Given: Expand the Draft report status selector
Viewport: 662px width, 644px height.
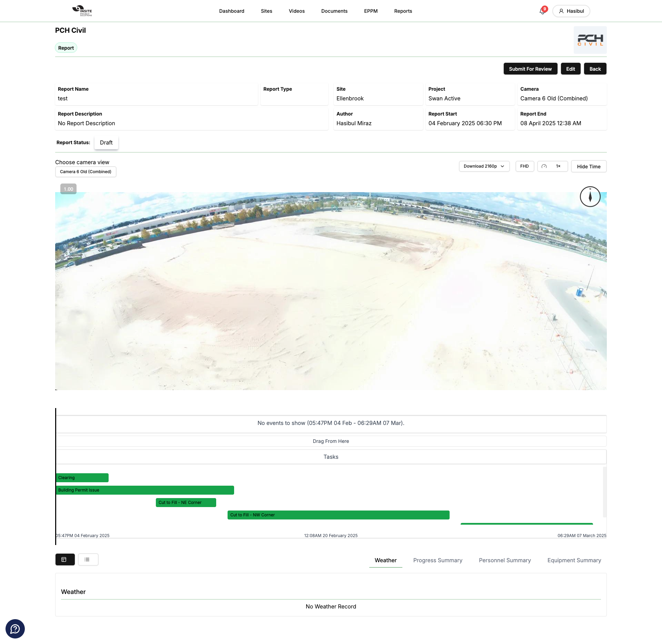Looking at the screenshot, I should point(106,142).
